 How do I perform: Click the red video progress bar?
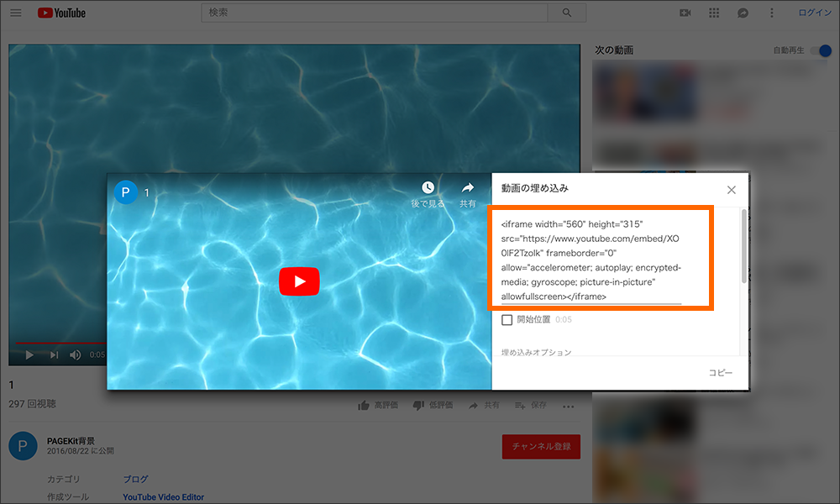60,343
